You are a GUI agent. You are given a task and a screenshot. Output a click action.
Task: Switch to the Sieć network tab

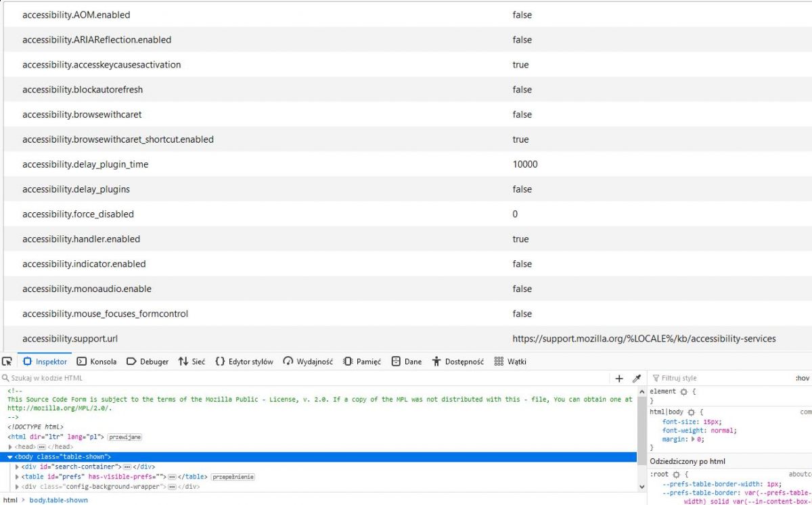coord(191,362)
